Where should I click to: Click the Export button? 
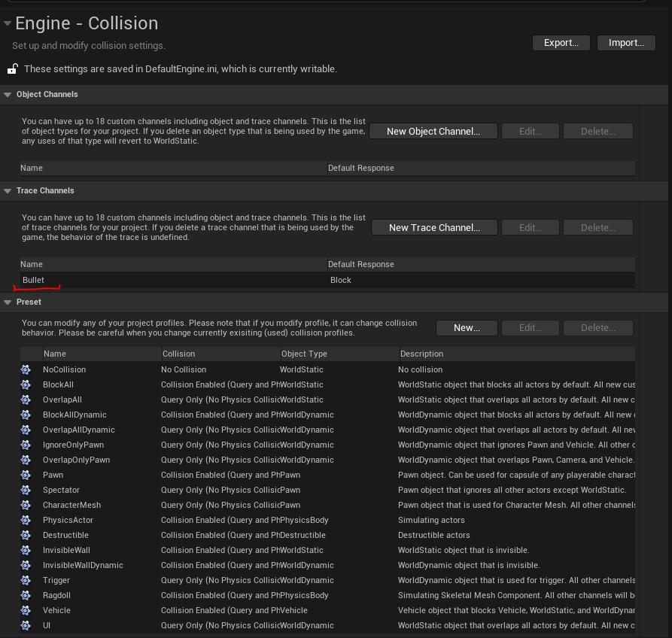pyautogui.click(x=561, y=43)
